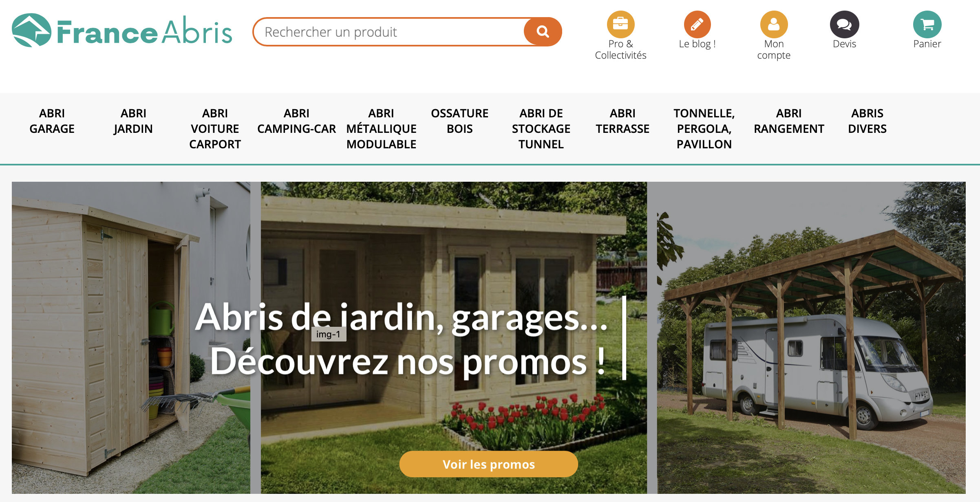Open the Abri Terrasse menu

(622, 121)
